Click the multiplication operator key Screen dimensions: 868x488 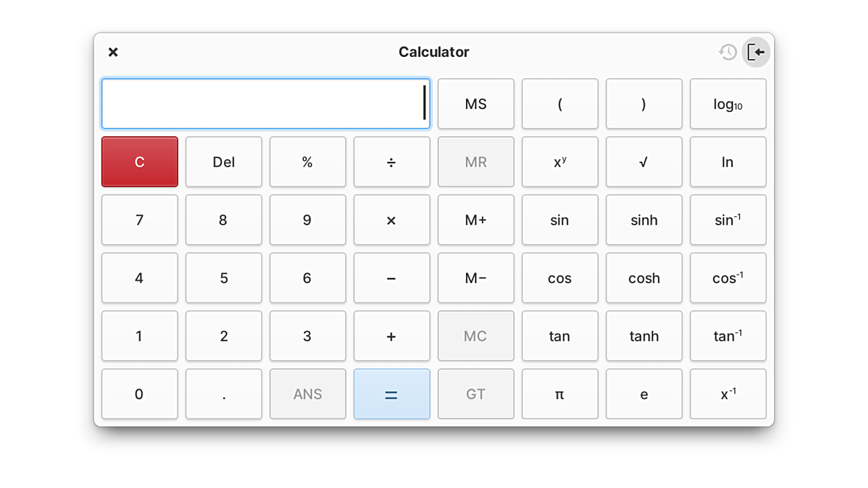pos(392,220)
